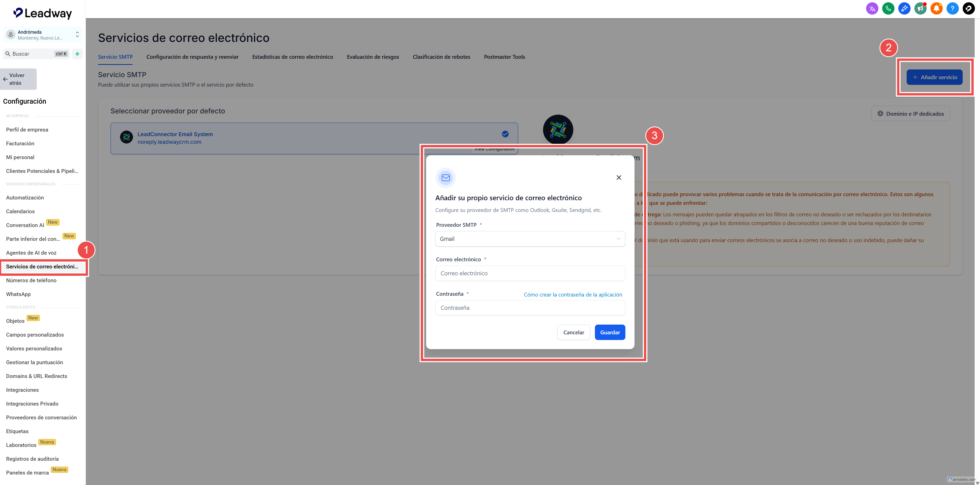Click the green lightning quick-actions icon
This screenshot has width=980, height=485.
coord(77,54)
